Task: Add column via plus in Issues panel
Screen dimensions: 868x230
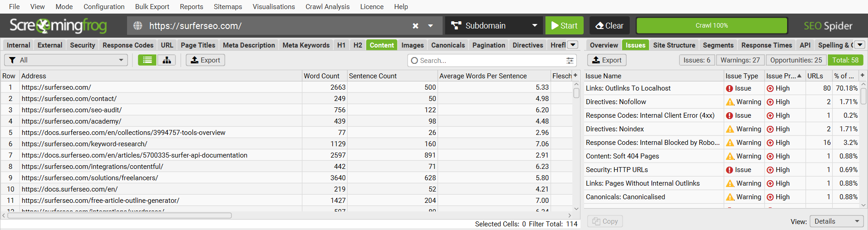Action: [863, 76]
